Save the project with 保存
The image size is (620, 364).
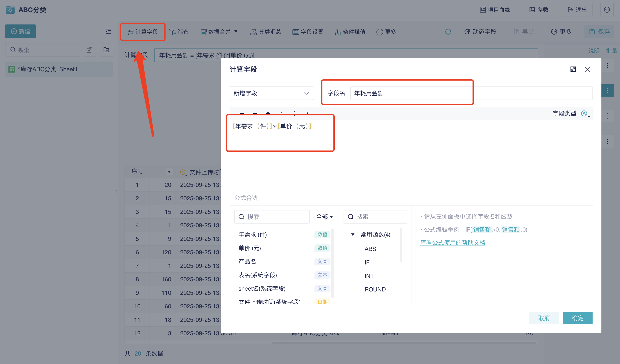pos(599,32)
